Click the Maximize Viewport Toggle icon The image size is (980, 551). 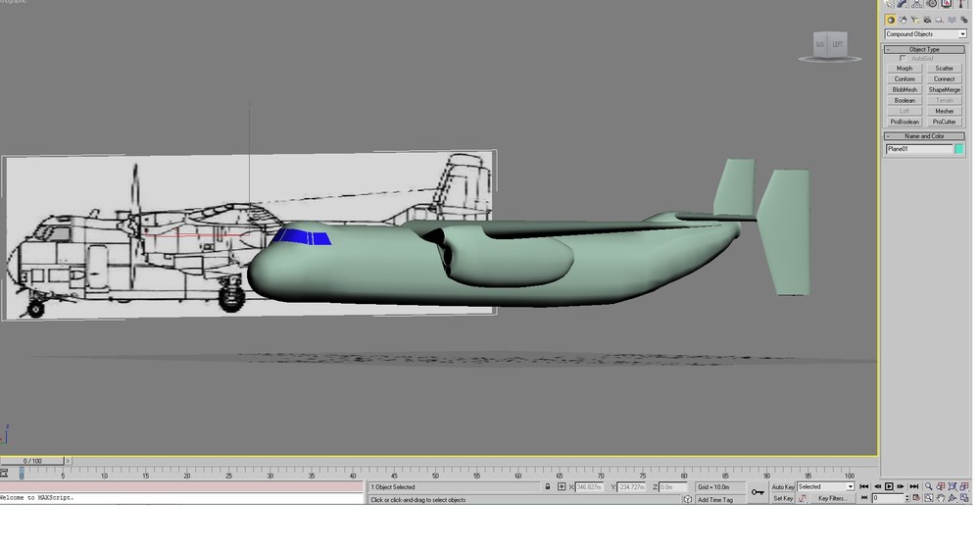[964, 498]
